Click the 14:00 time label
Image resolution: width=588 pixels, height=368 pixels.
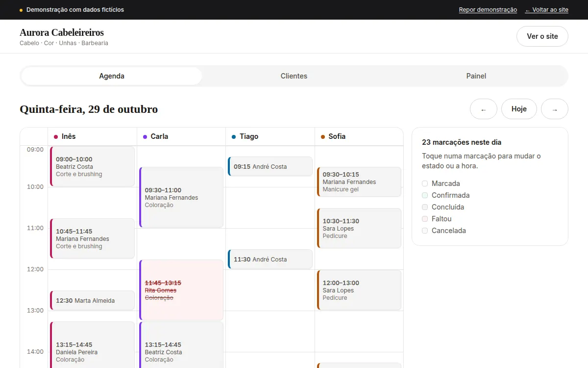[x=35, y=352]
